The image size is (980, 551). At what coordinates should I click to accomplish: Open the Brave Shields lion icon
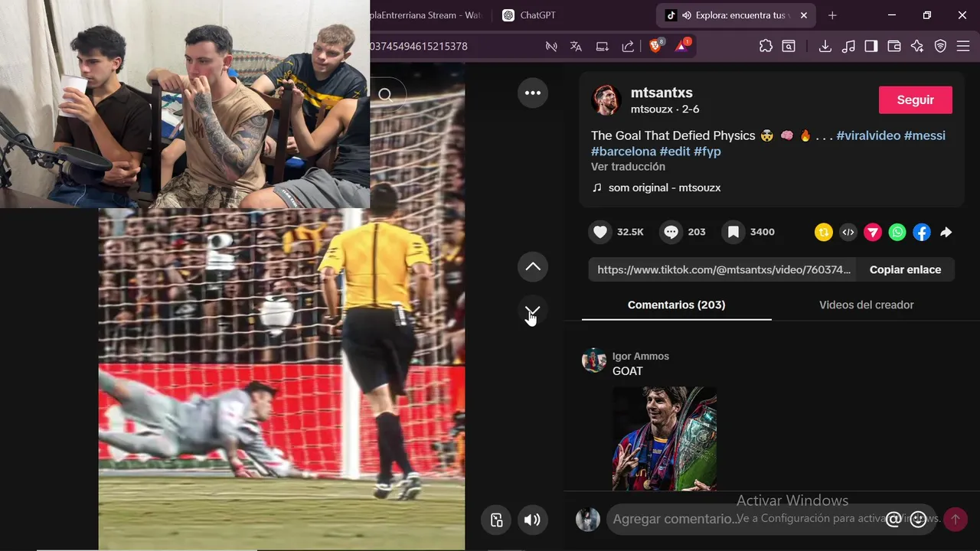(656, 46)
